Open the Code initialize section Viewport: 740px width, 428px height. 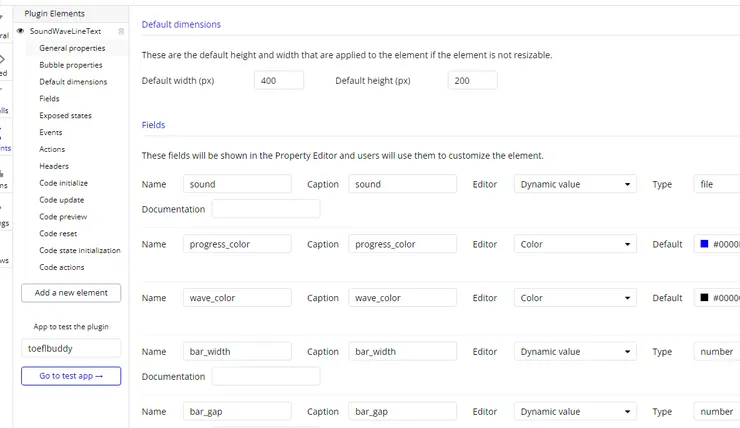click(x=63, y=183)
